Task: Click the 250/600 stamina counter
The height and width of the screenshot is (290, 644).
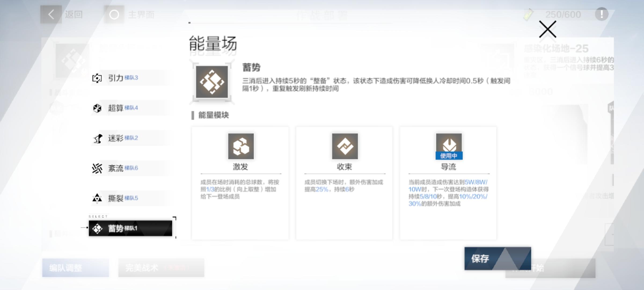Action: [563, 15]
